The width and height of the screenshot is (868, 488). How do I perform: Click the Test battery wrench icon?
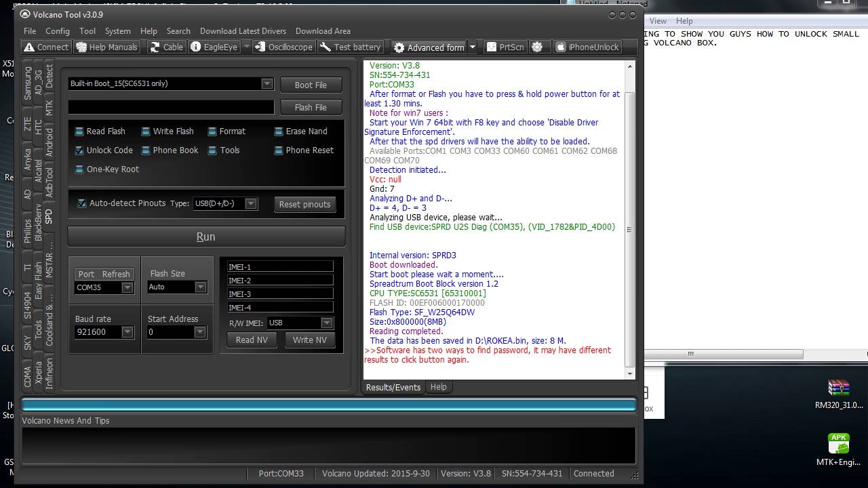click(325, 47)
